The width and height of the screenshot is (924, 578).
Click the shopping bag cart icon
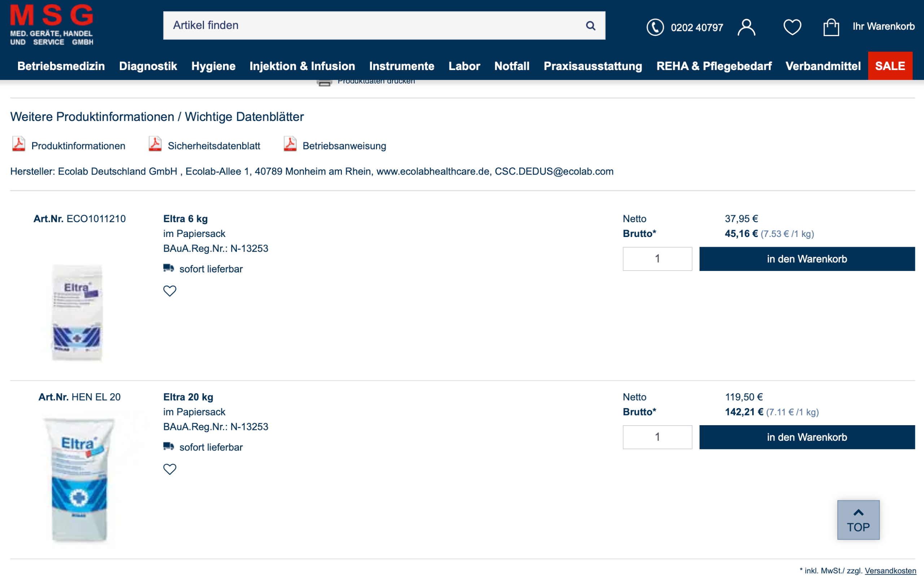(831, 27)
